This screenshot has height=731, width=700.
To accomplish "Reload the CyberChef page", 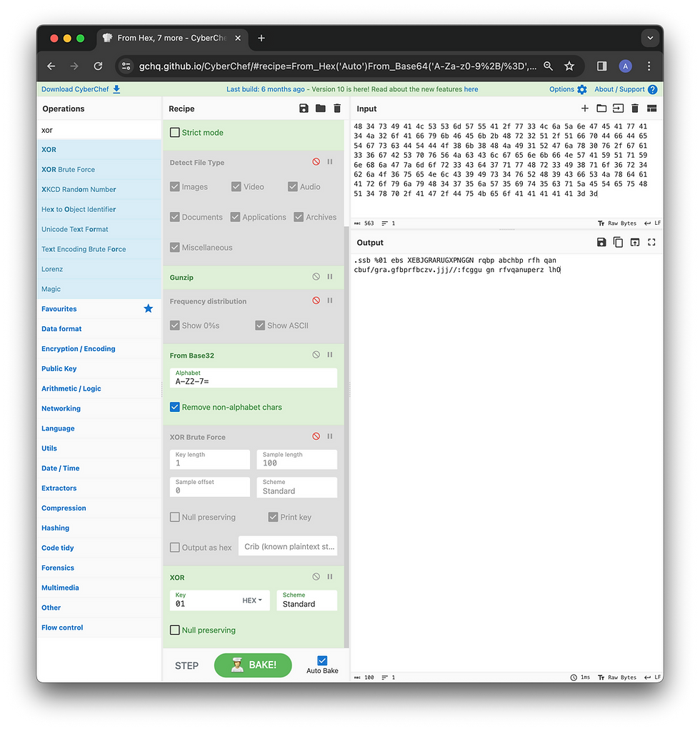I will (98, 66).
